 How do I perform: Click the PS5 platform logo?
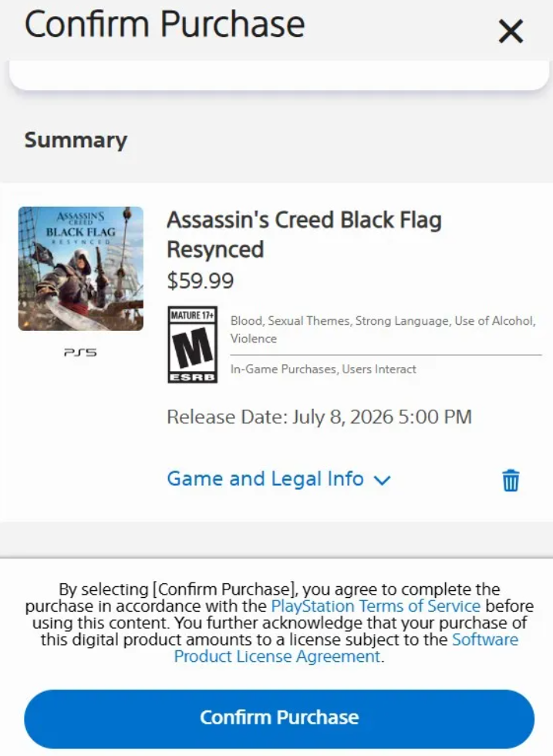pyautogui.click(x=80, y=353)
